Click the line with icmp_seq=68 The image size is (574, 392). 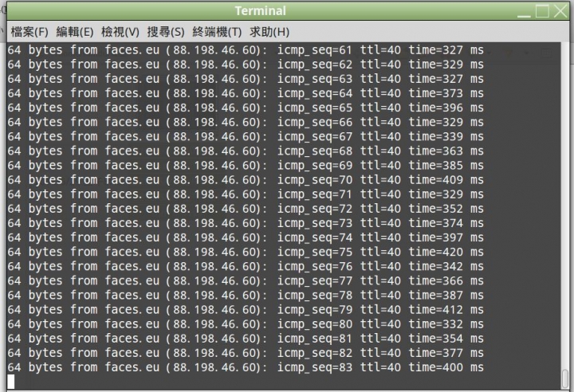pos(246,151)
